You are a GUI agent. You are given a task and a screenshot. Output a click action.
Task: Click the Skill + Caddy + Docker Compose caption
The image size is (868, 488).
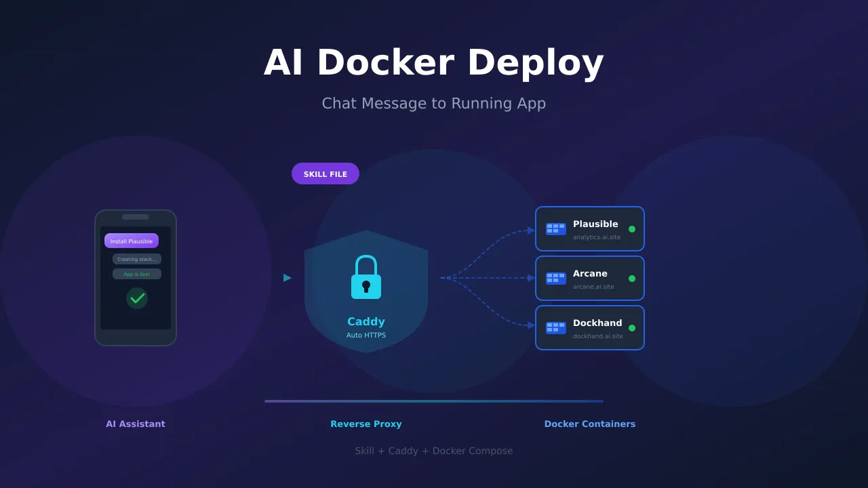(434, 451)
